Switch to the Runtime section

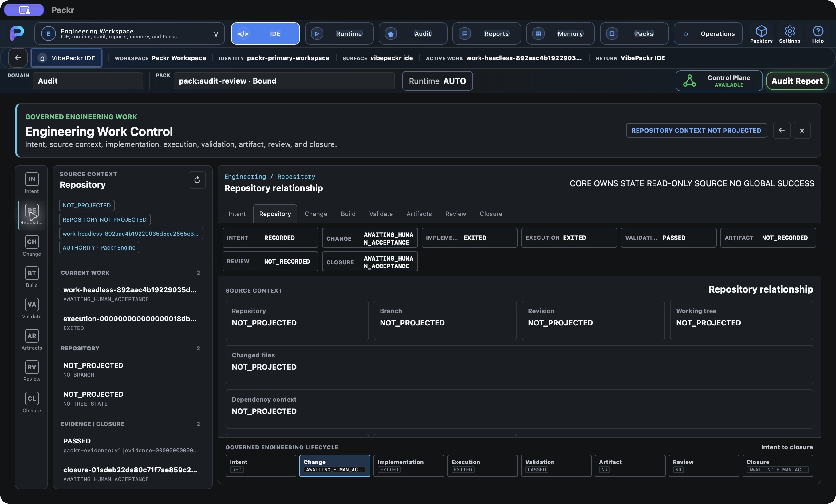click(x=339, y=33)
